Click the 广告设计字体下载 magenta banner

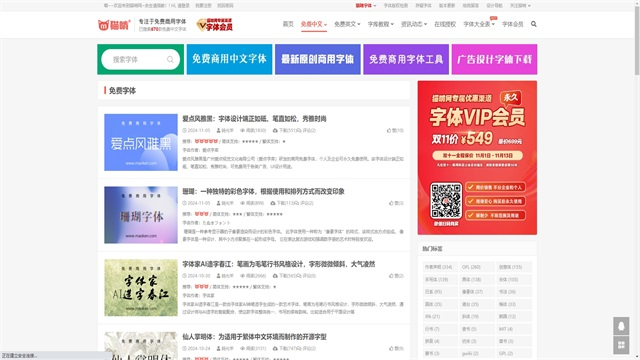(x=494, y=59)
